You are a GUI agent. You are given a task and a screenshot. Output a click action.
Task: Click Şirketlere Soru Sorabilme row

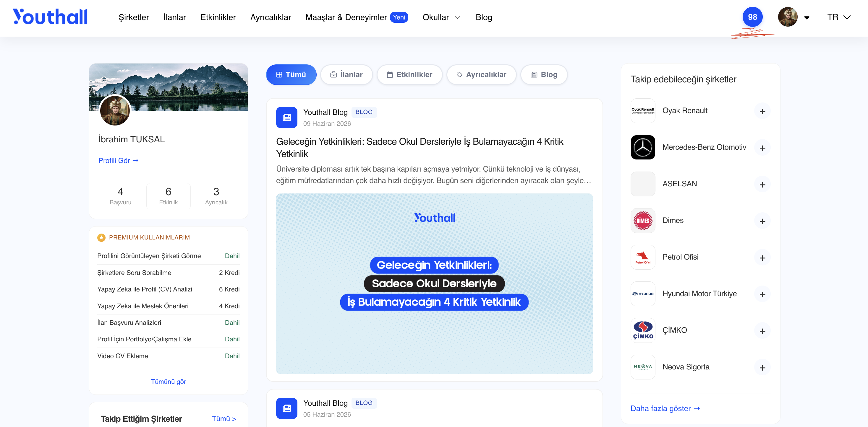pos(168,273)
